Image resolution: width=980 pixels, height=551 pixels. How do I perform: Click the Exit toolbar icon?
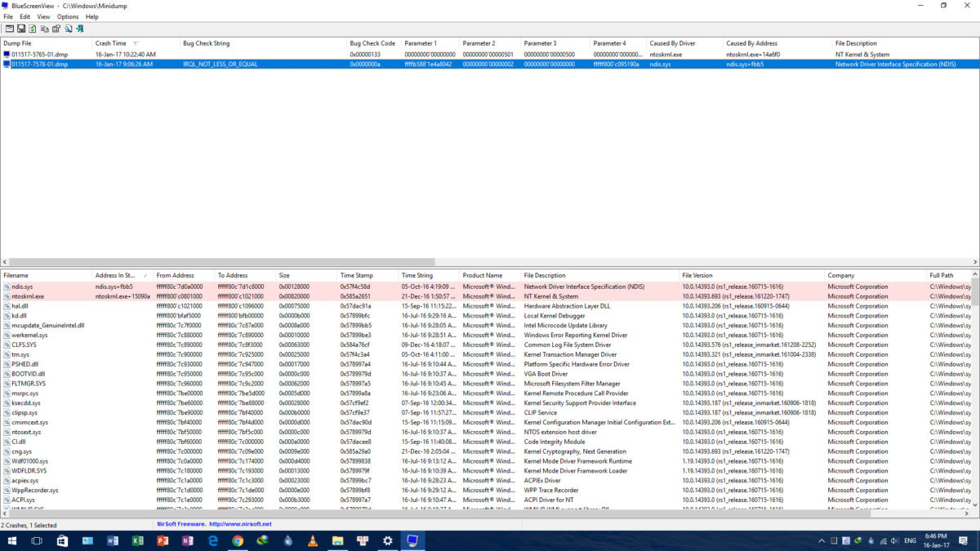pyautogui.click(x=80, y=29)
